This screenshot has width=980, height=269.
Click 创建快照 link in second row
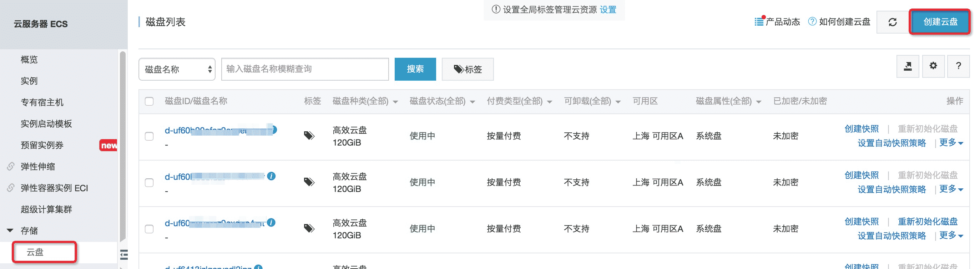coord(861,175)
